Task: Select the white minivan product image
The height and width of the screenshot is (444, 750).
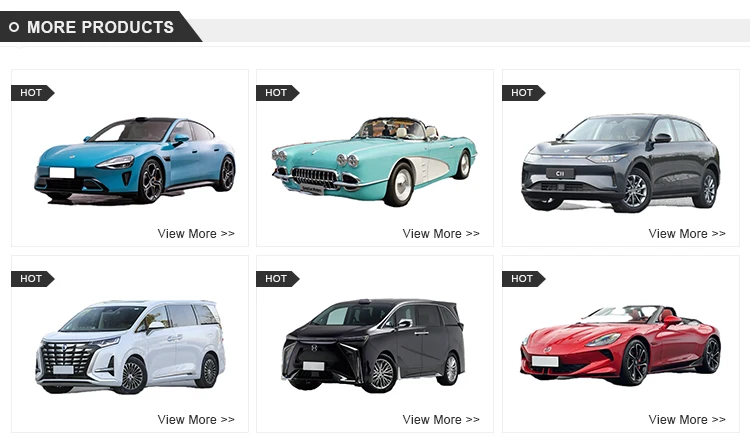Action: (130, 347)
